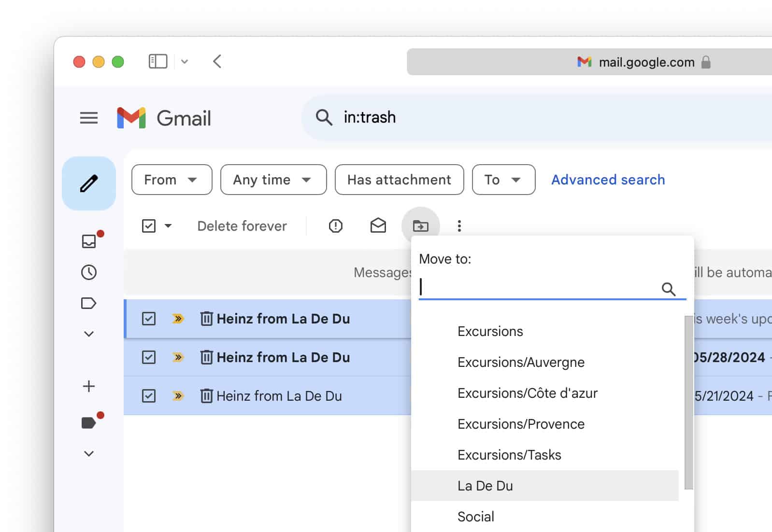The width and height of the screenshot is (772, 532).
Task: Click the trash icon on the third unbolded Heinz row
Action: pos(206,396)
